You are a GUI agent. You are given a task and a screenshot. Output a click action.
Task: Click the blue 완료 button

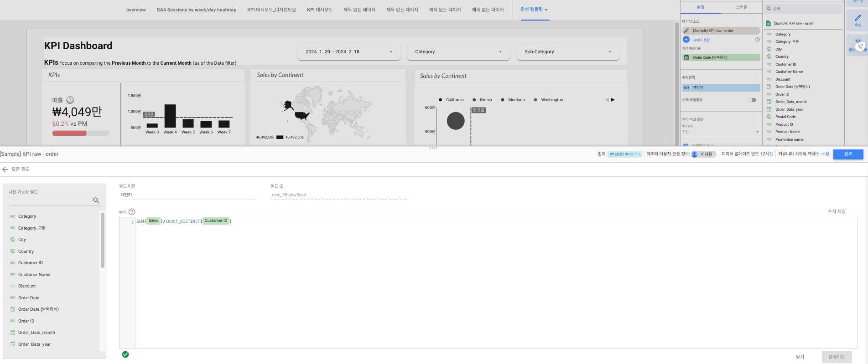coord(848,154)
